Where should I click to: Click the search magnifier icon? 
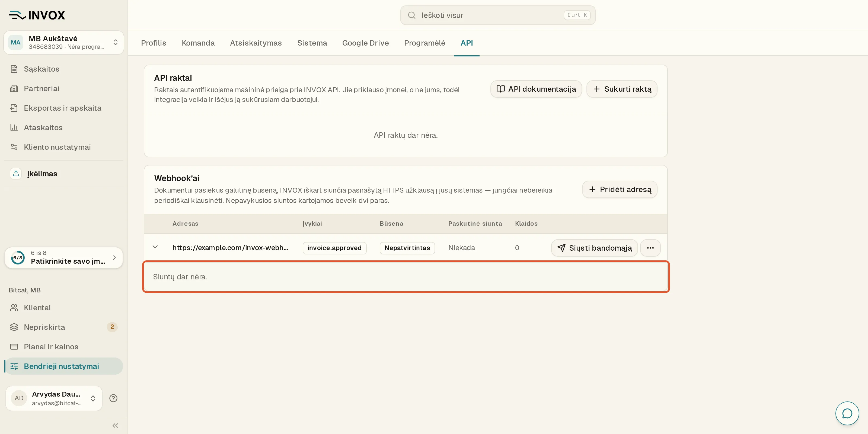click(412, 15)
